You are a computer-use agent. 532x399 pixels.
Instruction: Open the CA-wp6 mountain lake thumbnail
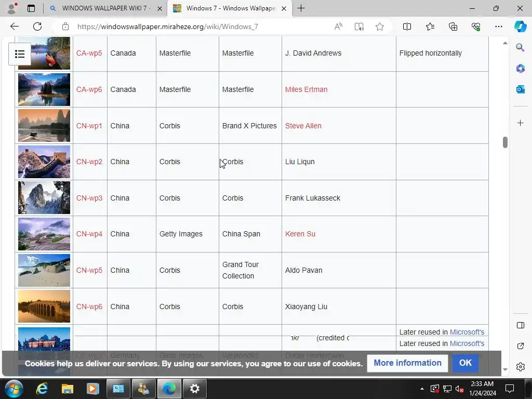tap(44, 89)
